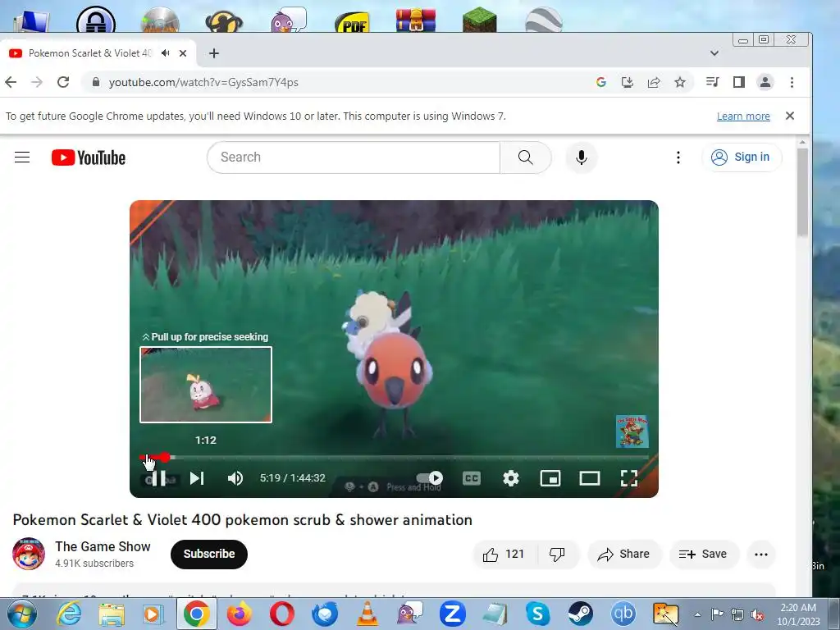Bookmark this page with star
This screenshot has height=630, width=840.
tap(680, 82)
